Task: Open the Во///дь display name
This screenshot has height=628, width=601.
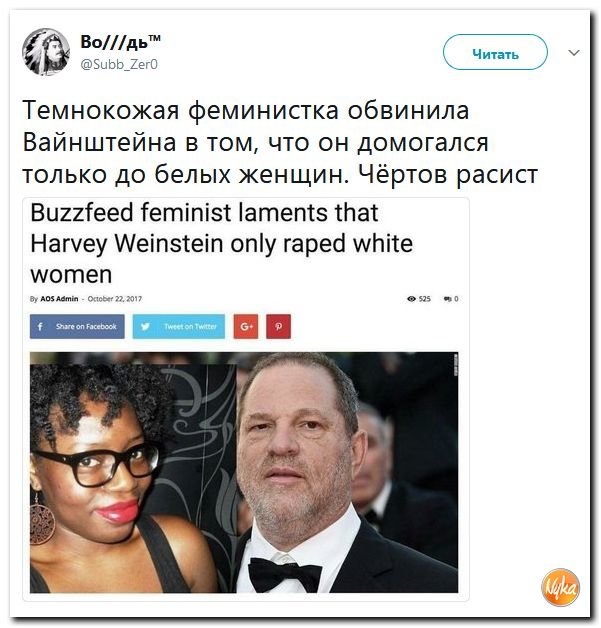Action: [x=121, y=42]
